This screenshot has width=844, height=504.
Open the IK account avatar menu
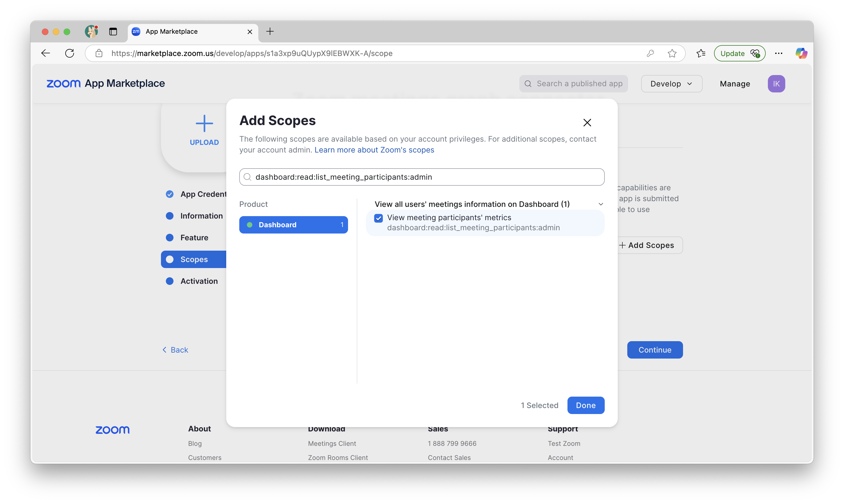[x=776, y=83]
